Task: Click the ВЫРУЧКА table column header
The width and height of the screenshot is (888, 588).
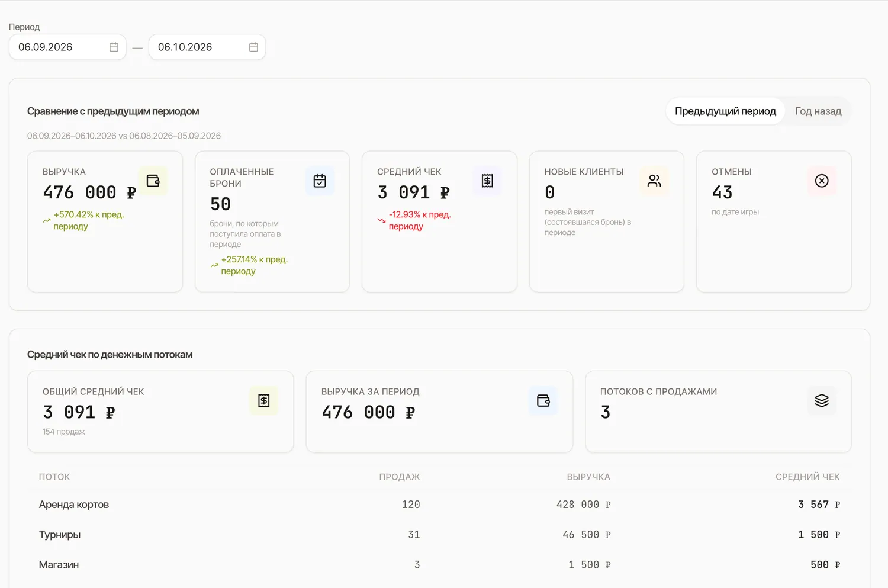Action: pos(588,477)
